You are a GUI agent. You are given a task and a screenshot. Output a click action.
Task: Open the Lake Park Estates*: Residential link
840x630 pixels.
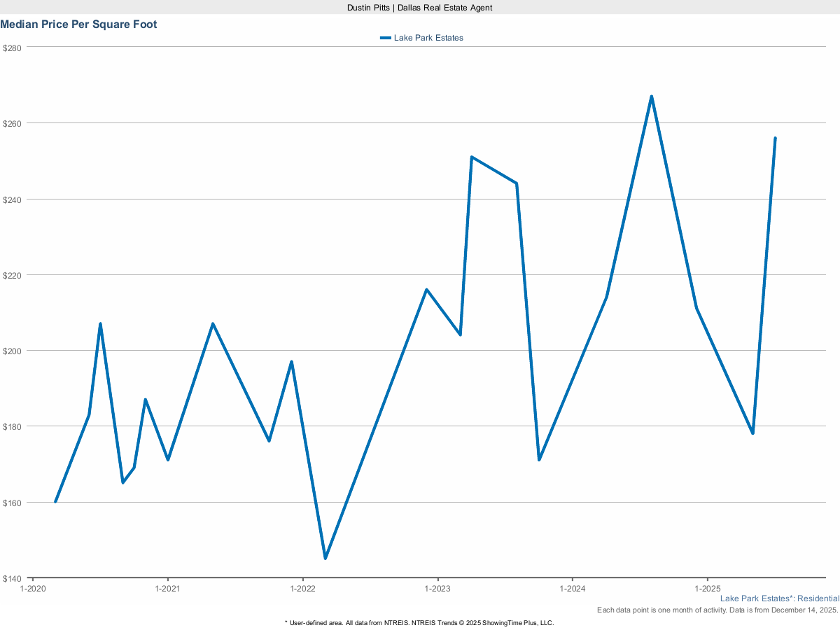(x=779, y=598)
